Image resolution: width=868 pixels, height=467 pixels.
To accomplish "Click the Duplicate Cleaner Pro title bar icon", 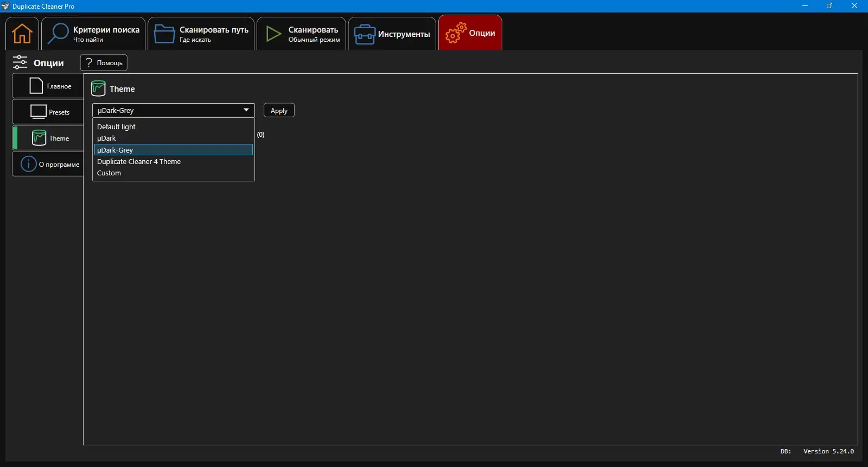I will pyautogui.click(x=5, y=6).
